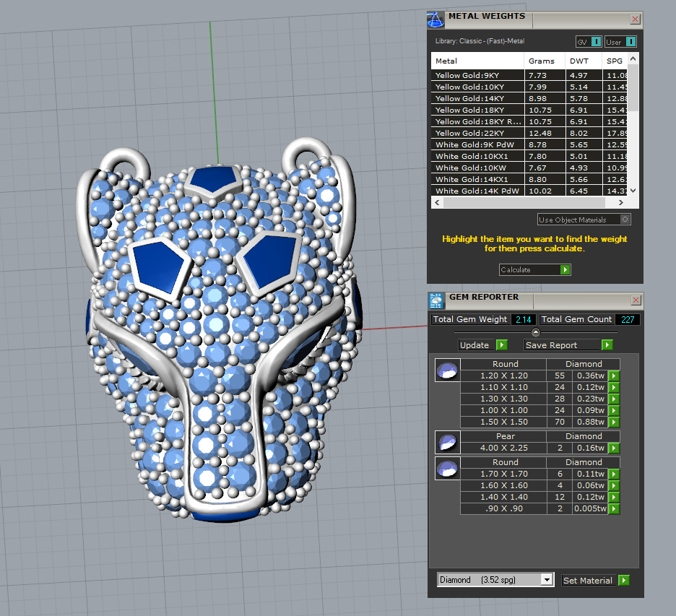Select the White Gold:14K PdW row

tap(529, 191)
